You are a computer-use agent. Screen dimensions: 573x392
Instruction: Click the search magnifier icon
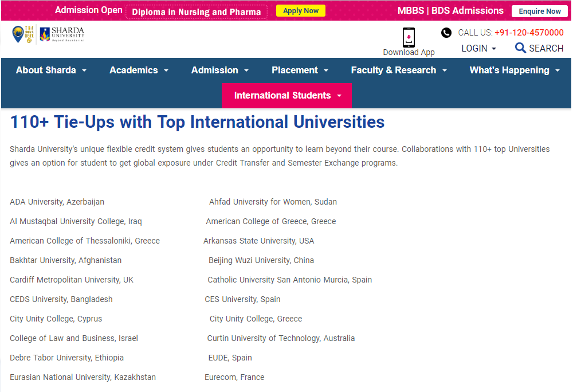(x=520, y=48)
